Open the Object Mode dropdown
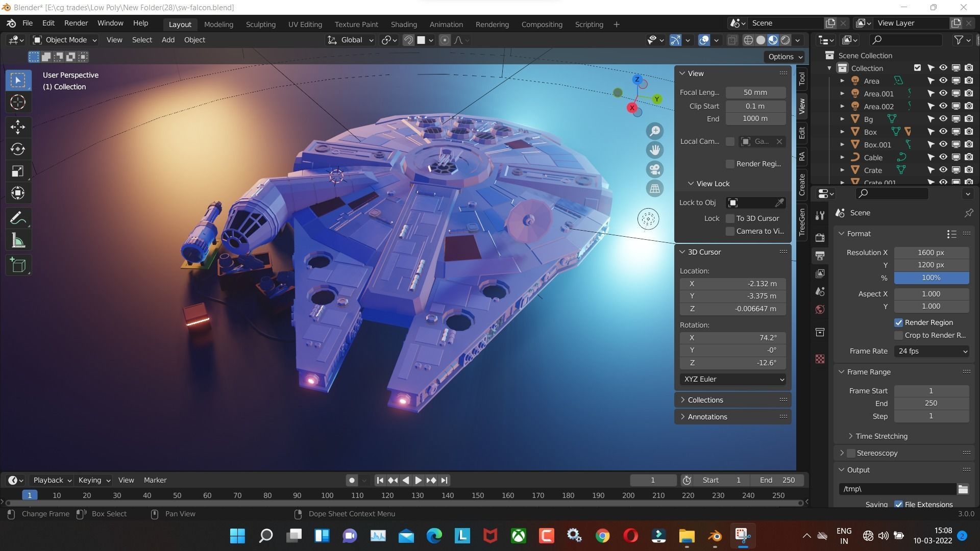980x551 pixels. 65,40
